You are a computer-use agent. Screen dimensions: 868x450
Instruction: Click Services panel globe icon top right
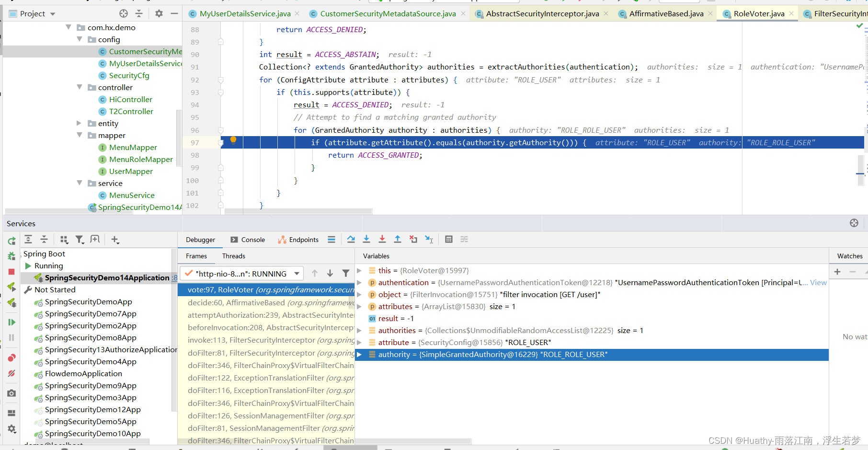pos(854,223)
